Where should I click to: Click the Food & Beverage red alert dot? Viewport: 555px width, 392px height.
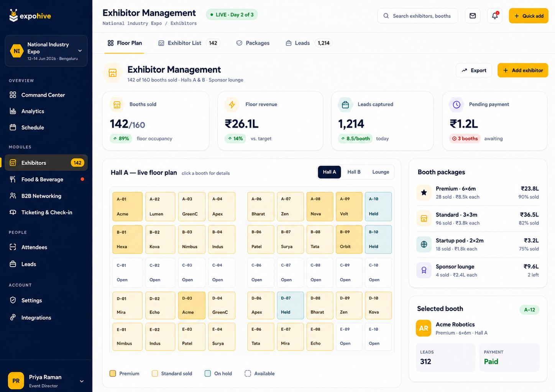pos(82,179)
